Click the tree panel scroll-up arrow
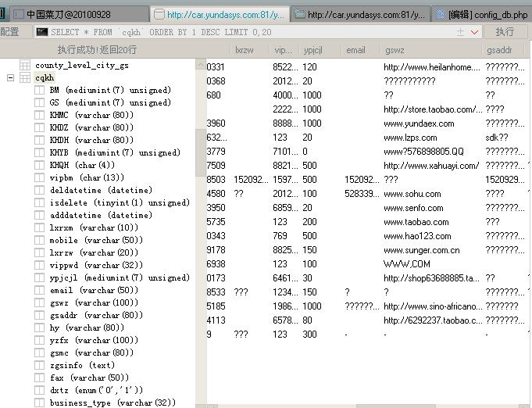The image size is (532, 408). coord(201,65)
